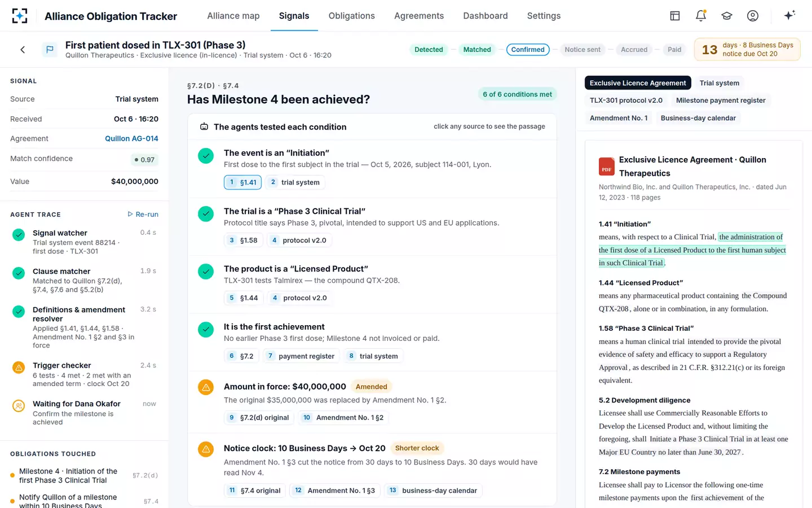Open the user profile icon
The width and height of the screenshot is (812, 508).
pyautogui.click(x=753, y=16)
